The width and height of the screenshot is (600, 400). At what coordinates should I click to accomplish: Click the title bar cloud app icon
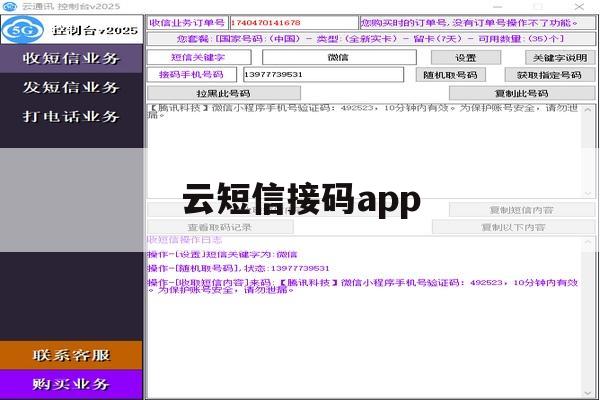10,6
